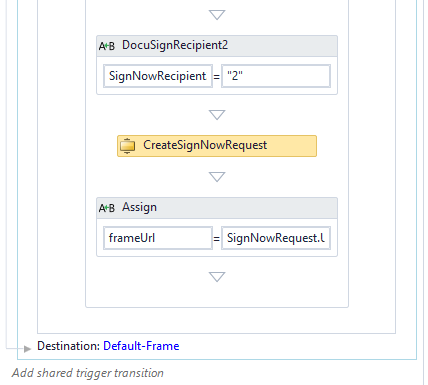The image size is (428, 385).
Task: Click the arrow above CreateSignNowRequest
Action: [x=217, y=115]
